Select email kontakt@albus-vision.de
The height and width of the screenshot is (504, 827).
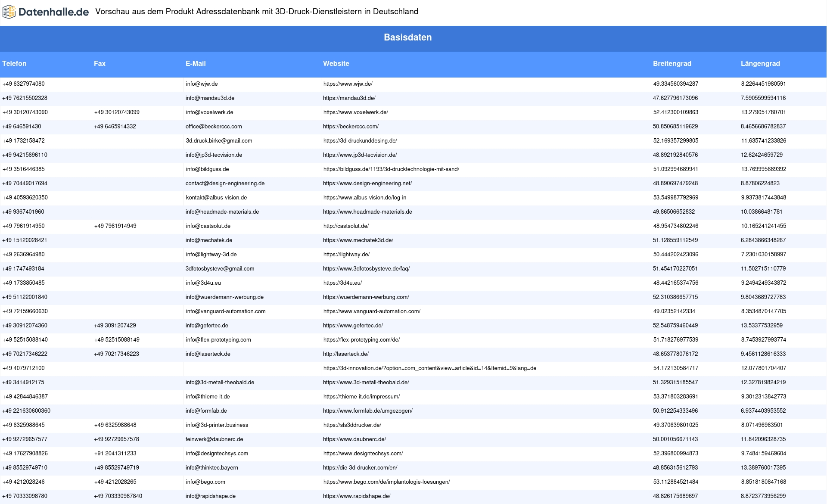(x=217, y=198)
